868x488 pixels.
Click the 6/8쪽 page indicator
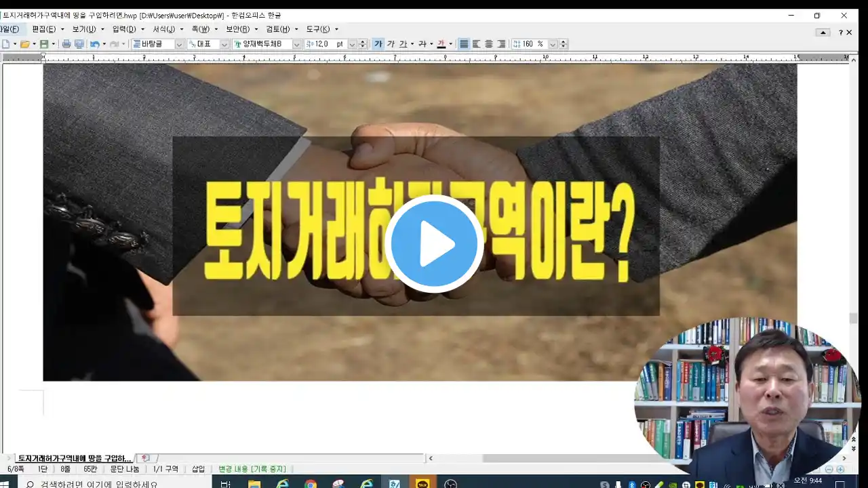click(16, 469)
